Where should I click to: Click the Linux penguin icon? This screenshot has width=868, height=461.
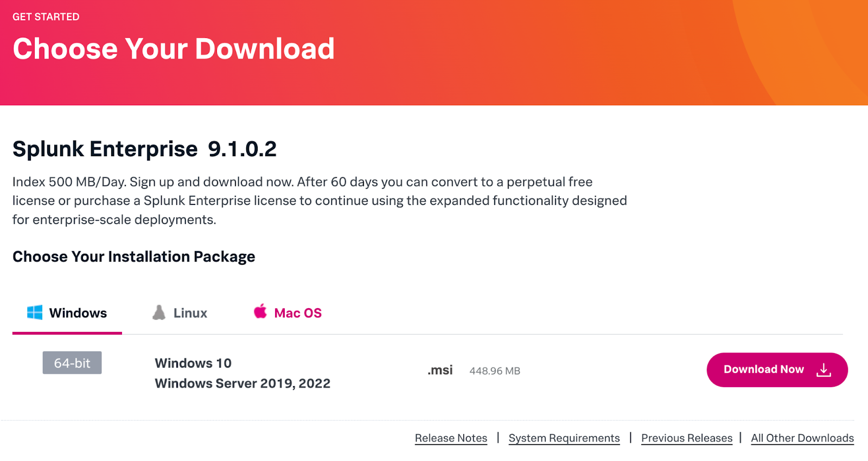(159, 312)
